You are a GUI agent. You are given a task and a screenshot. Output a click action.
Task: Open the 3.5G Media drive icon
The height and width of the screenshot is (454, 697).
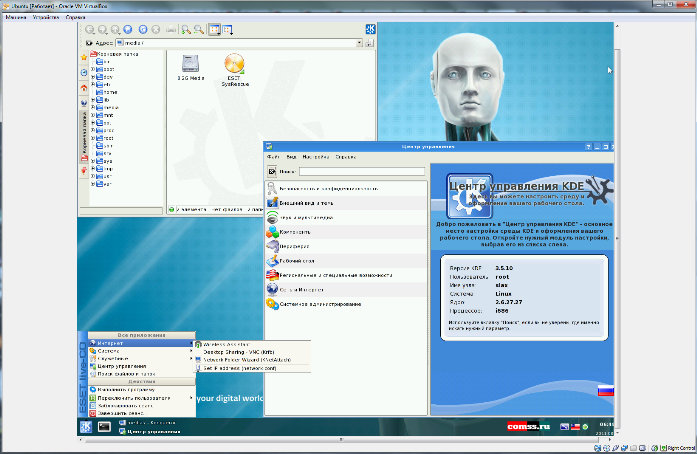click(191, 67)
